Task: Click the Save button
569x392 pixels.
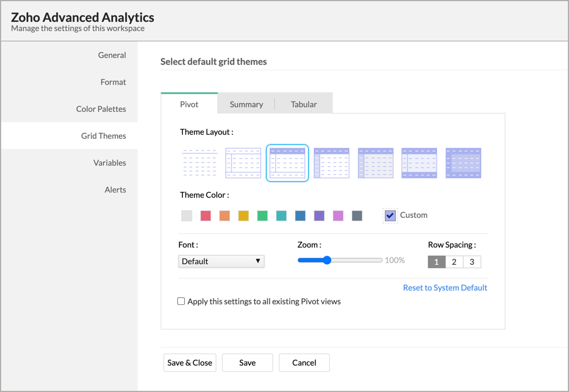Action: (247, 363)
